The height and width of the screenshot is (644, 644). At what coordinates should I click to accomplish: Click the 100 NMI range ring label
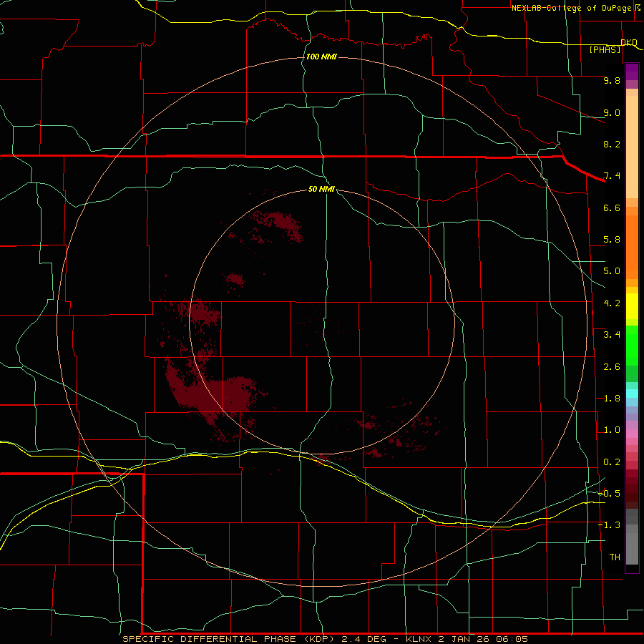(321, 57)
